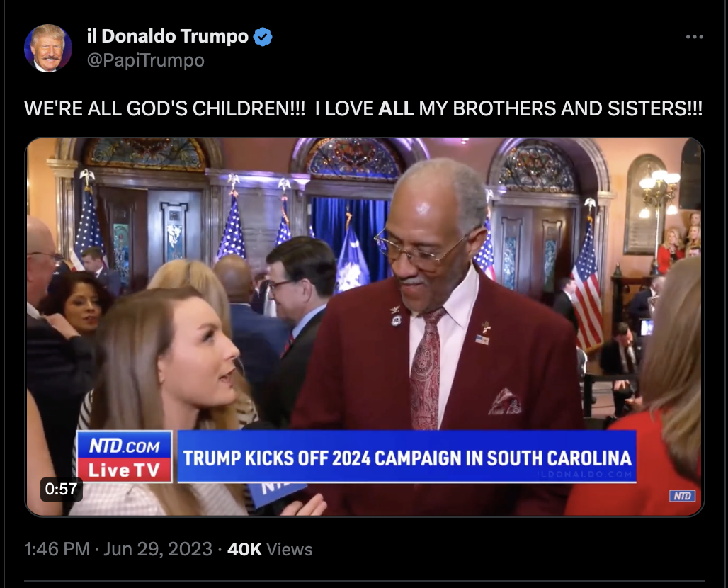Click the American flag pin on lapel

[482, 339]
